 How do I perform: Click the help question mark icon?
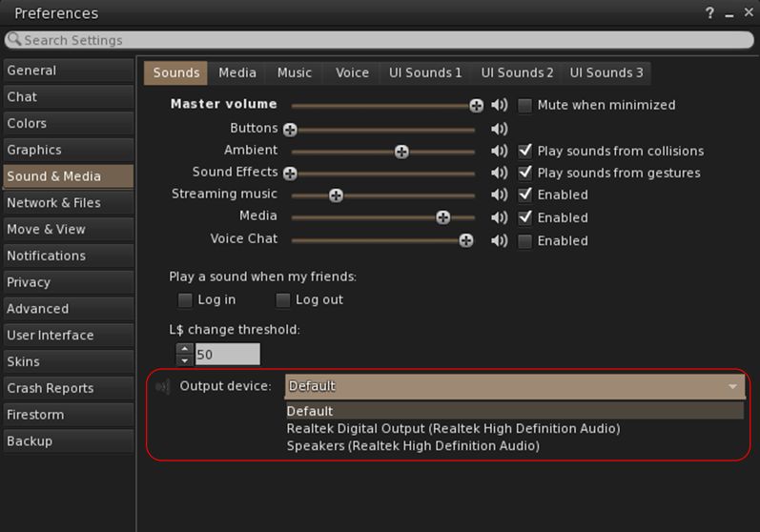[x=710, y=13]
